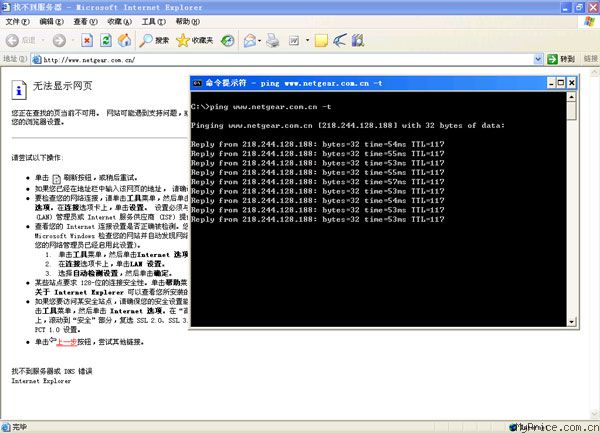Maximize the command prompt window
The height and width of the screenshot is (433, 600).
point(561,83)
